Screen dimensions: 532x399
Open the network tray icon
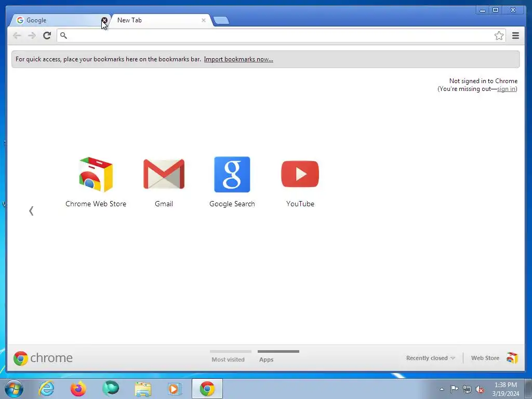[467, 390]
